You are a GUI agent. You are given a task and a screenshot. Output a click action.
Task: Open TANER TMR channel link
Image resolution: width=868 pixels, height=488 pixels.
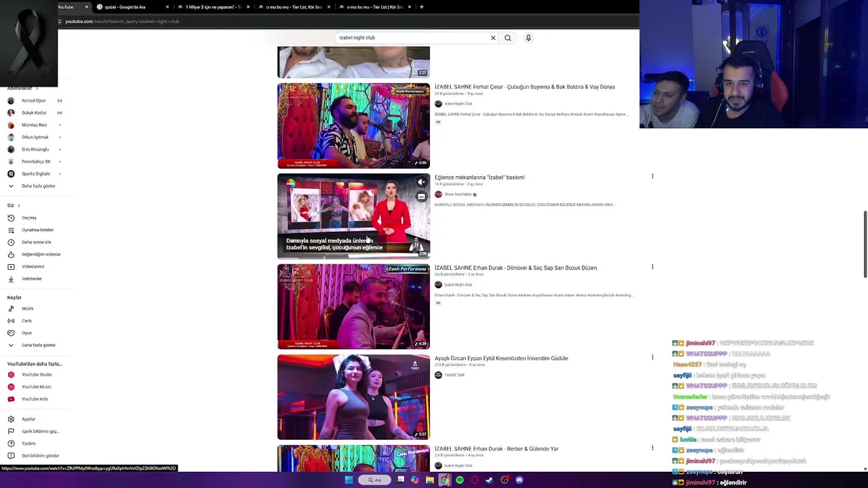pos(454,375)
